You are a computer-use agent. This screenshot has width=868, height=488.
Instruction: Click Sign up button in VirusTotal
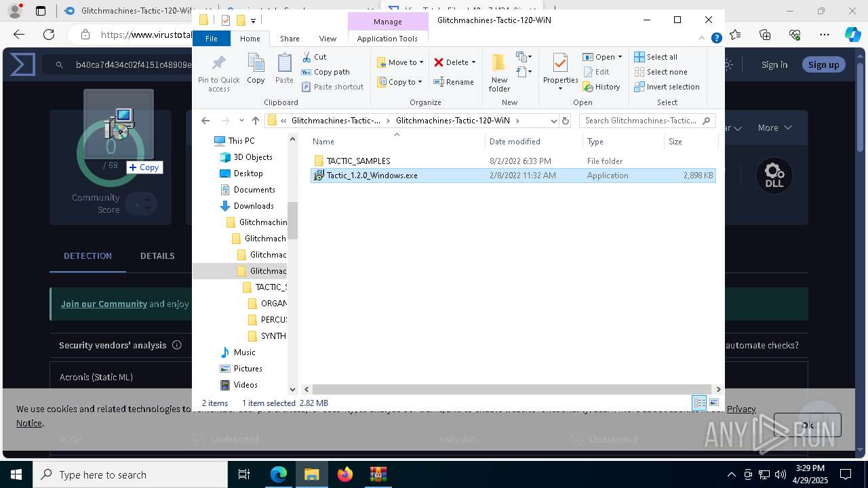[x=823, y=64]
